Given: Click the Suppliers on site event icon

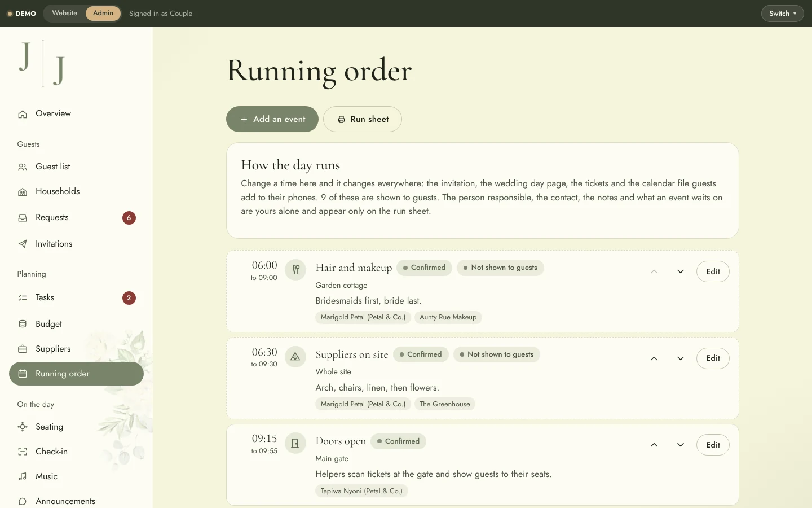Looking at the screenshot, I should coord(295,357).
